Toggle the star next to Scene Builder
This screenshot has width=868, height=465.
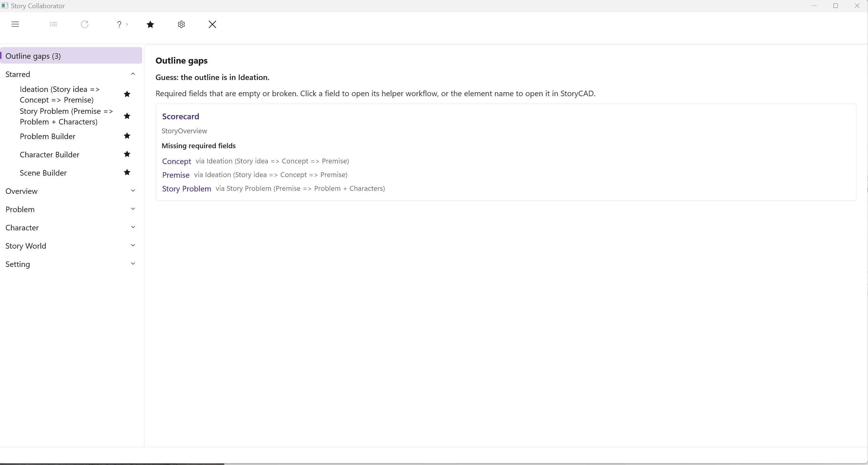127,172
